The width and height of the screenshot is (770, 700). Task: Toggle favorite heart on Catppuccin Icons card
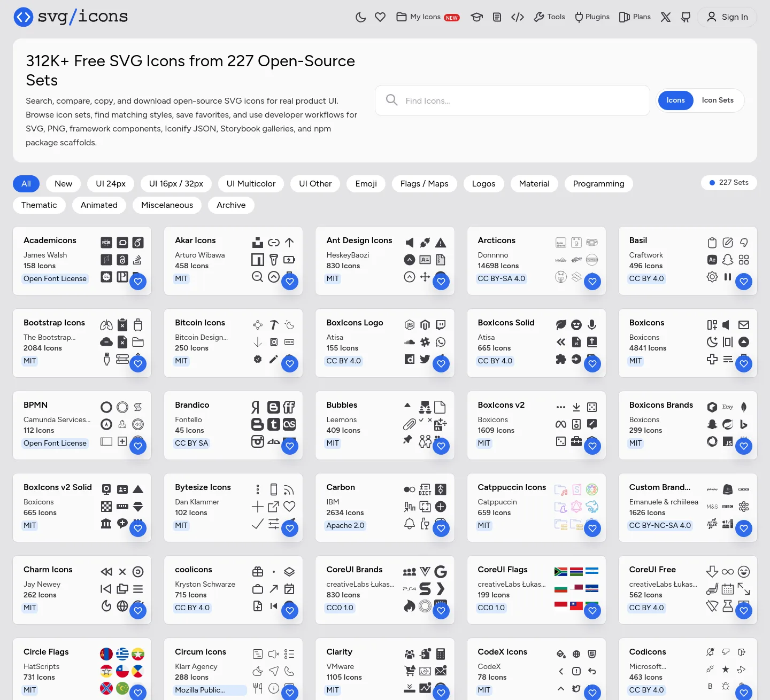click(592, 528)
